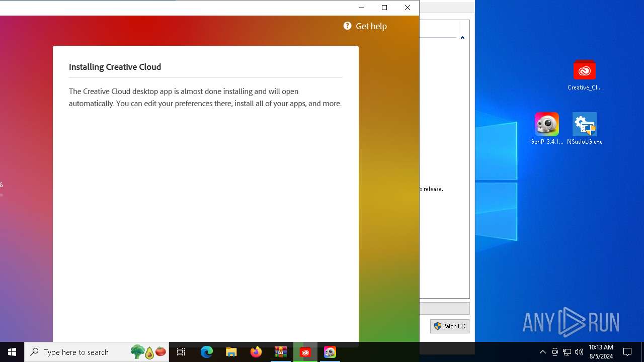This screenshot has height=362, width=644.
Task: Open File Explorer from the taskbar
Action: tap(231, 352)
